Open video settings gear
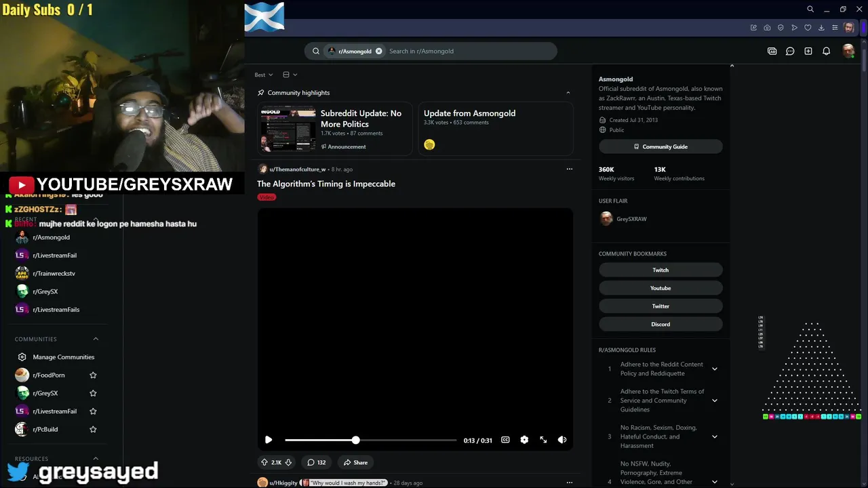This screenshot has width=868, height=488. (524, 440)
